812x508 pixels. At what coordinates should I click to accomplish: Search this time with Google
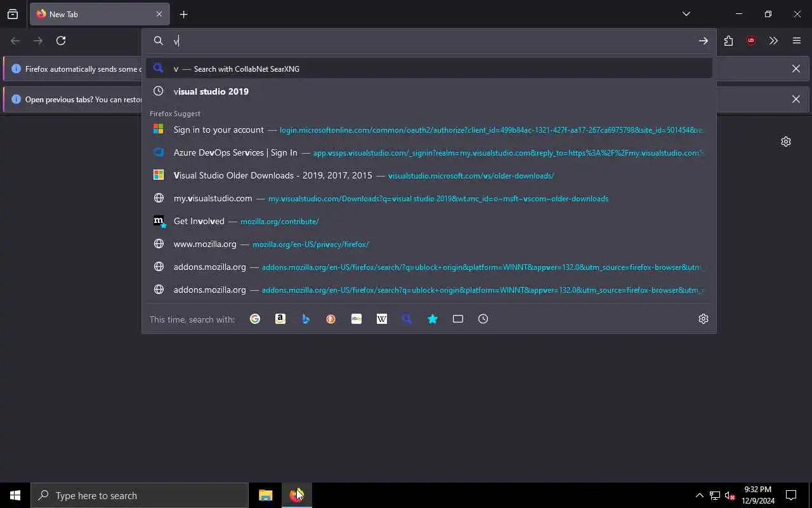point(255,319)
